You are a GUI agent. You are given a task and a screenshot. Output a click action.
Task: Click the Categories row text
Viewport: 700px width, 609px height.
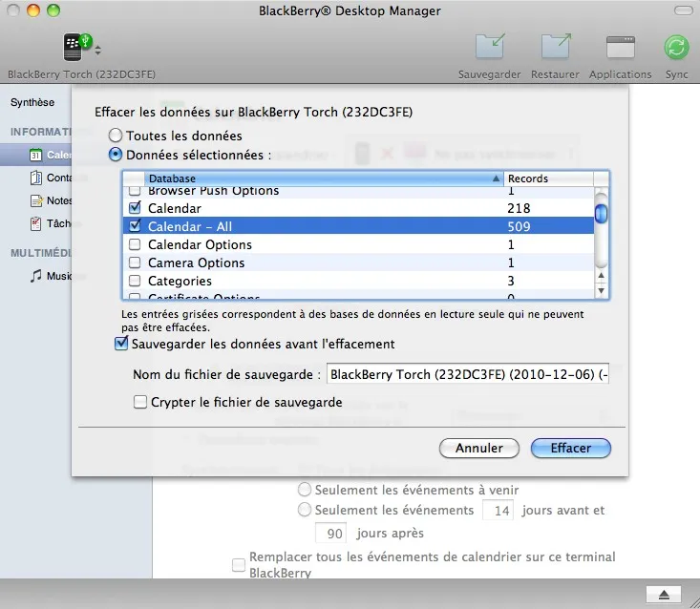click(x=180, y=281)
